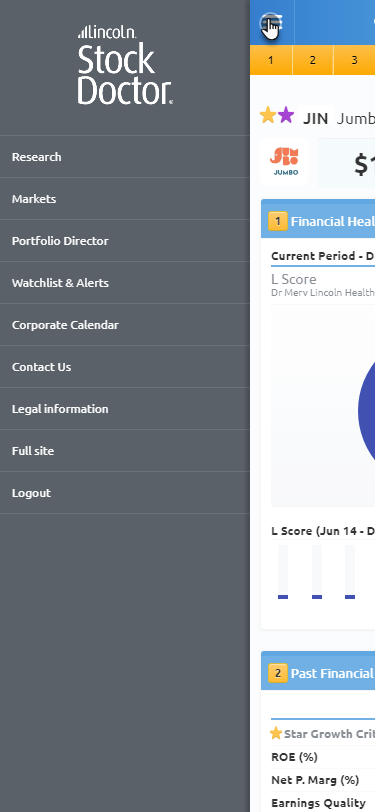The width and height of the screenshot is (375, 812).
Task: Open Watchlist & Alerts
Action: pyautogui.click(x=125, y=283)
